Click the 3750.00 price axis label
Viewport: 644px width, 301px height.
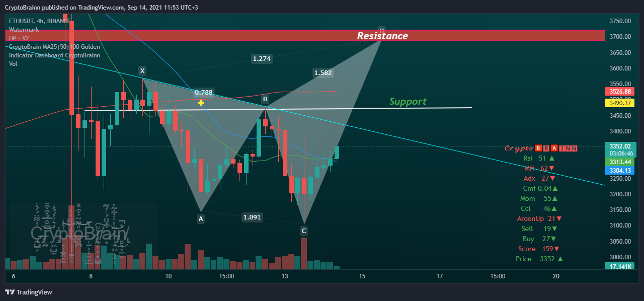(619, 21)
